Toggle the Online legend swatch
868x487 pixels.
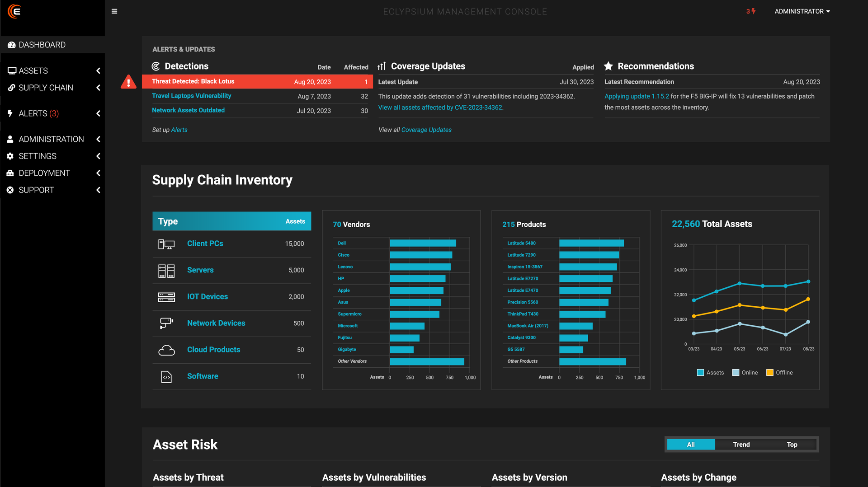tap(736, 373)
